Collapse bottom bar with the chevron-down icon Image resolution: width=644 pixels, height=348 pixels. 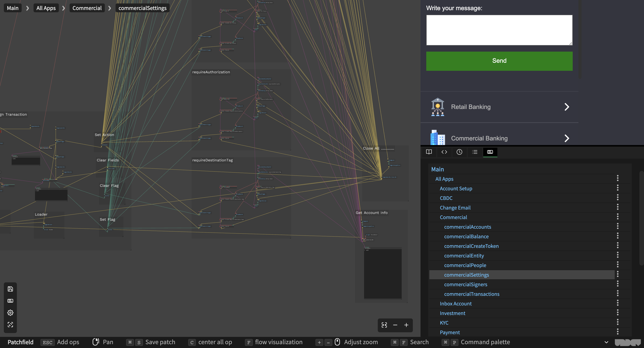(606, 342)
